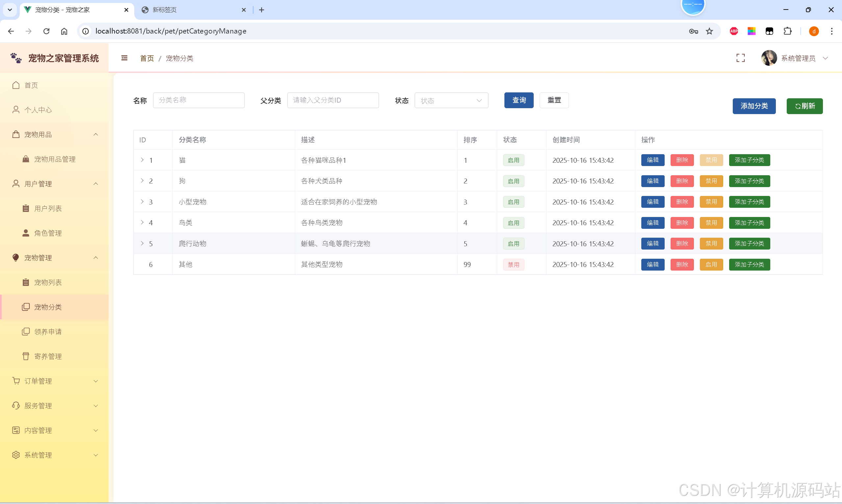The width and height of the screenshot is (842, 504).
Task: Open the browser home page icon
Action: [x=64, y=31]
